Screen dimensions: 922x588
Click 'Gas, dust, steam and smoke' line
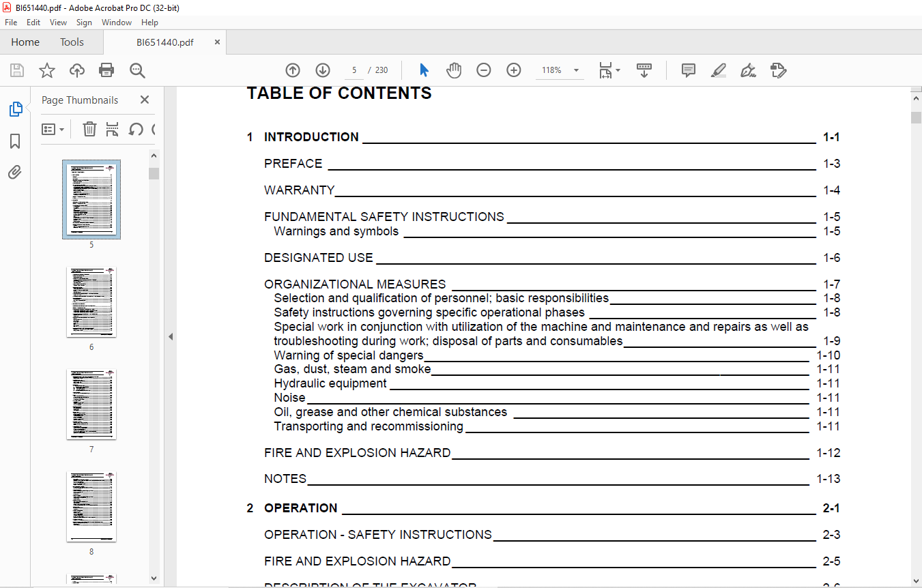(x=557, y=369)
